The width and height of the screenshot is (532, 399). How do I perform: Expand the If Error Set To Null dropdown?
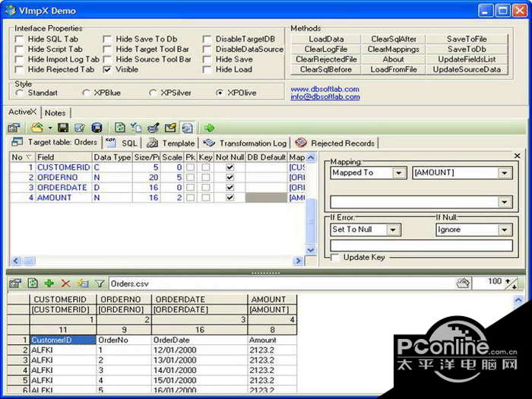pos(393,230)
